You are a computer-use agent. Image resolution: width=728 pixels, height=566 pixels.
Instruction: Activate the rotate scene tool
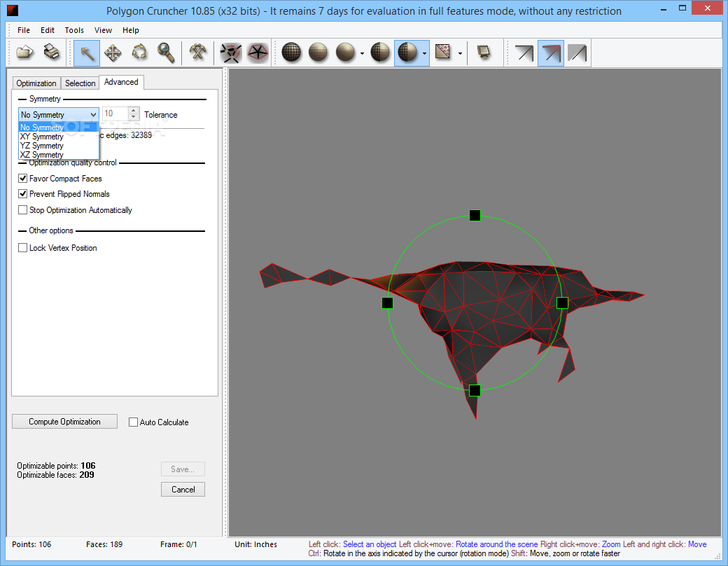tap(139, 53)
